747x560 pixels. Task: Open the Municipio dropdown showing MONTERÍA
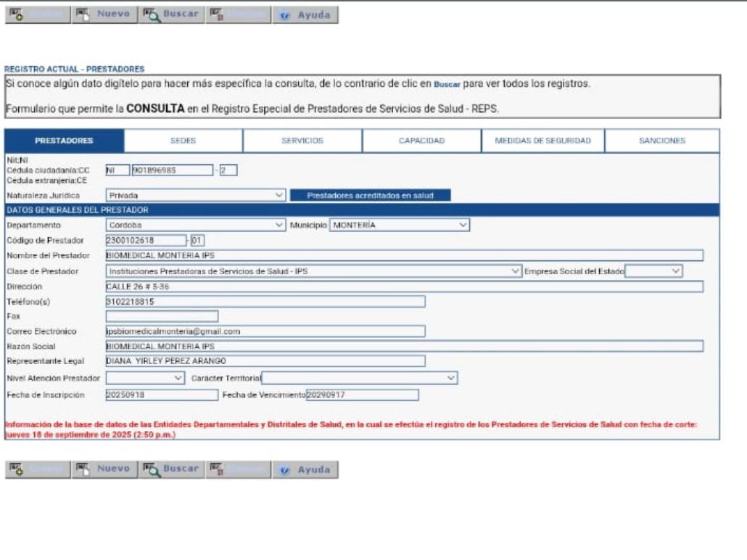pos(399,225)
